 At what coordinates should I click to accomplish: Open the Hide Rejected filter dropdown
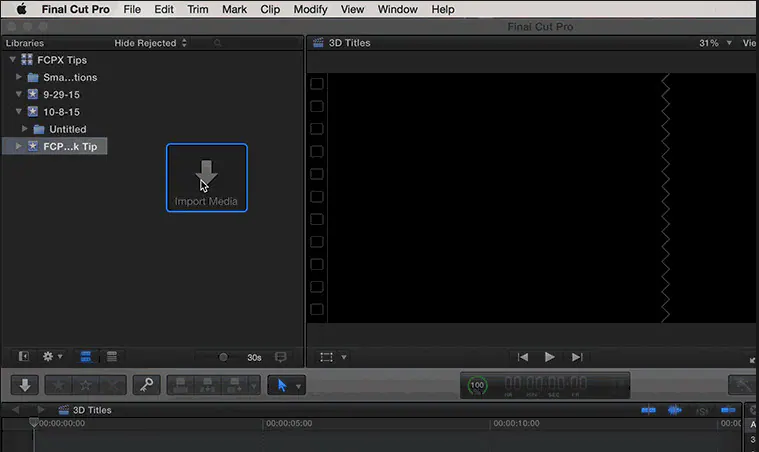150,43
